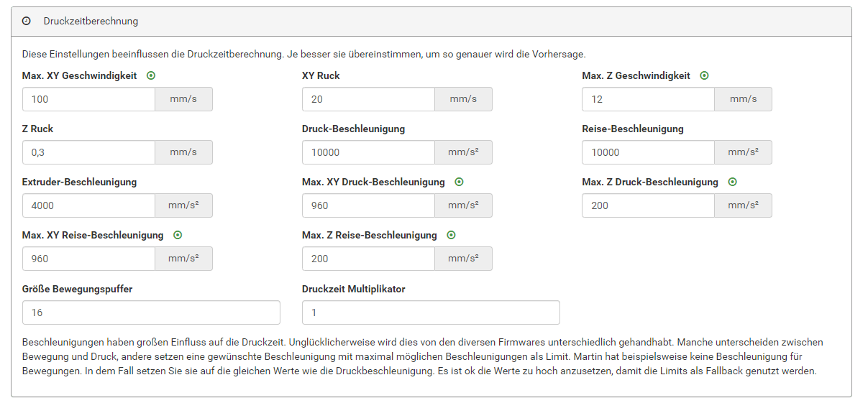This screenshot has height=403, width=868.
Task: Click green icon beside Max. XY Reise-Beschleunigung
Action: (x=178, y=235)
